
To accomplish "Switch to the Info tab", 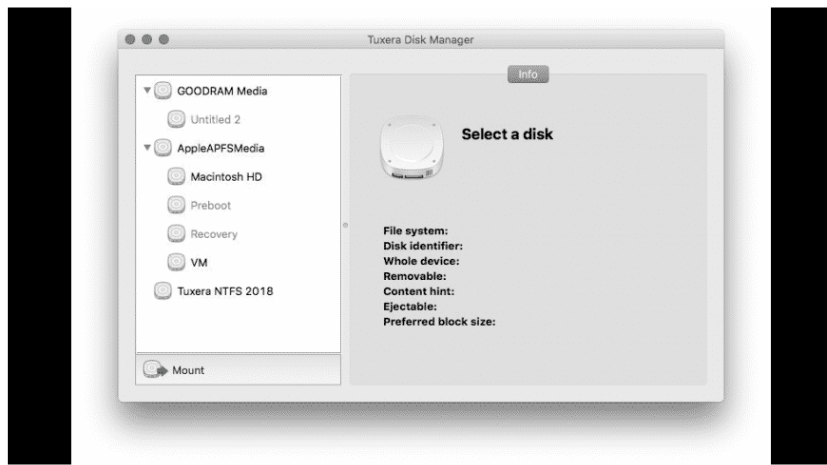I will (x=528, y=73).
